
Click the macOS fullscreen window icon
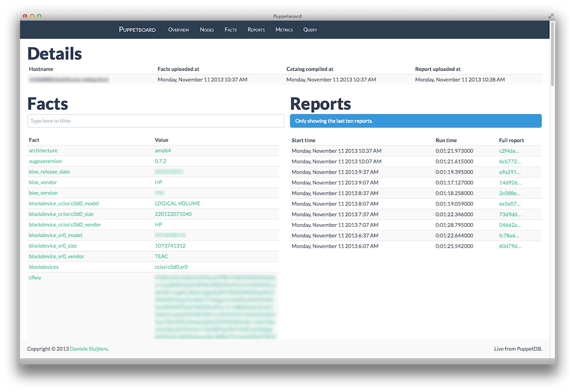tap(550, 16)
